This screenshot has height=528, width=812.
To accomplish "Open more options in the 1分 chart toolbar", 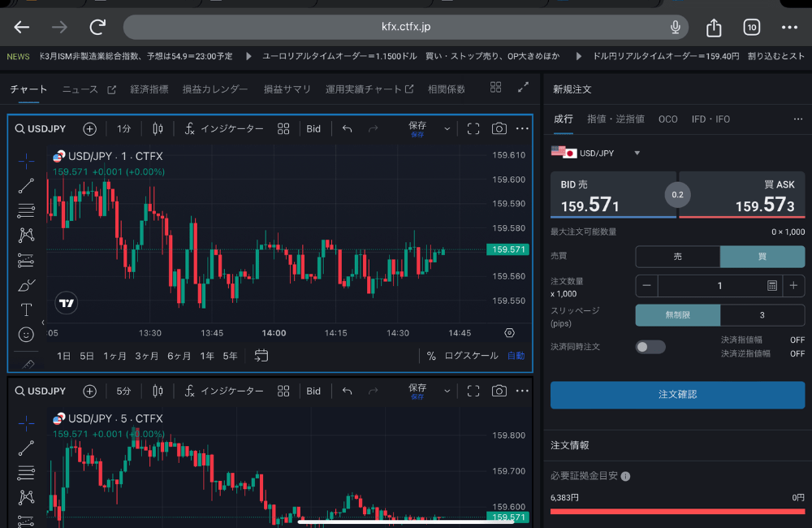I will 522,128.
